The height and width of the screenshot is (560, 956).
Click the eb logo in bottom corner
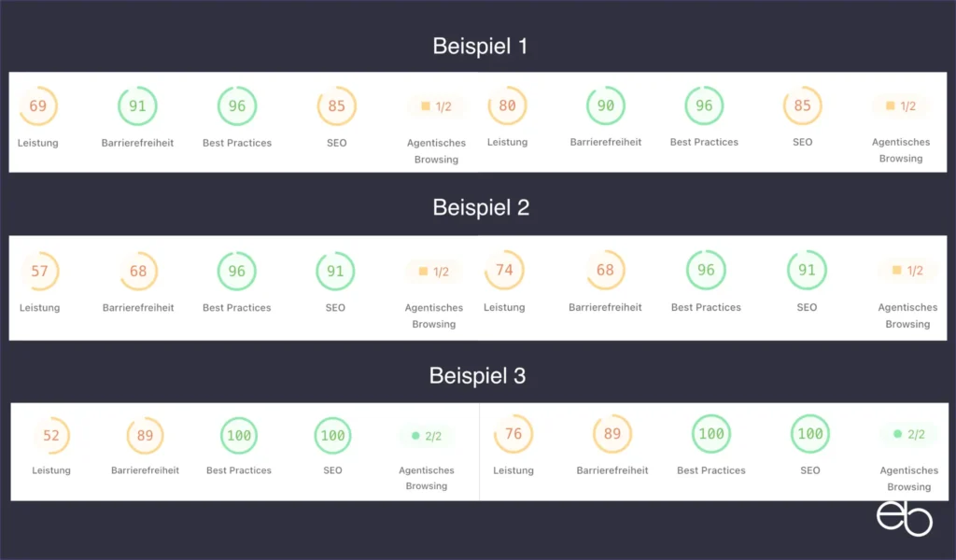pos(904,518)
